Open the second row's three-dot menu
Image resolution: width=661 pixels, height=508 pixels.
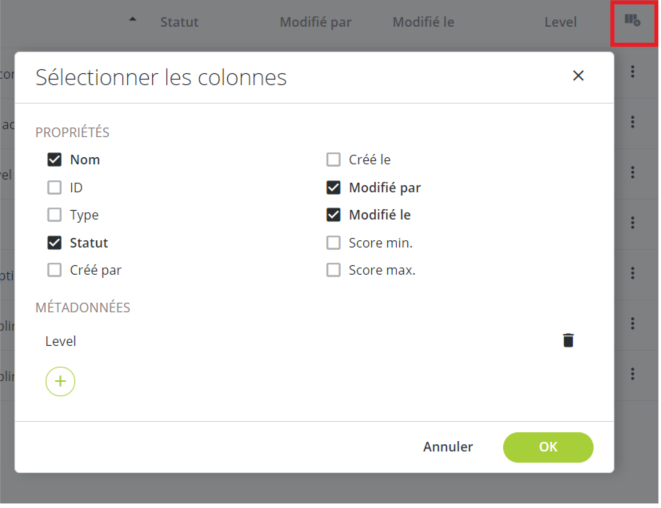(x=632, y=122)
